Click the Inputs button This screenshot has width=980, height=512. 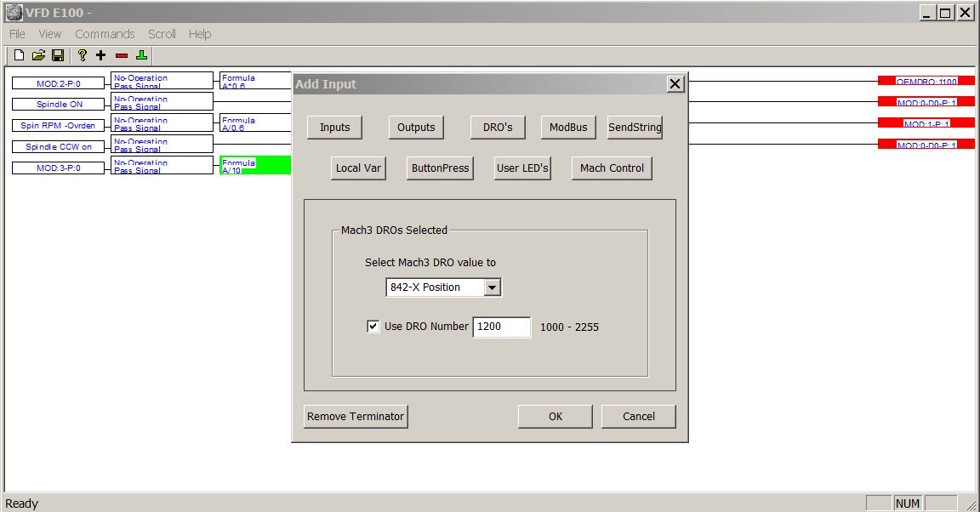(x=335, y=128)
